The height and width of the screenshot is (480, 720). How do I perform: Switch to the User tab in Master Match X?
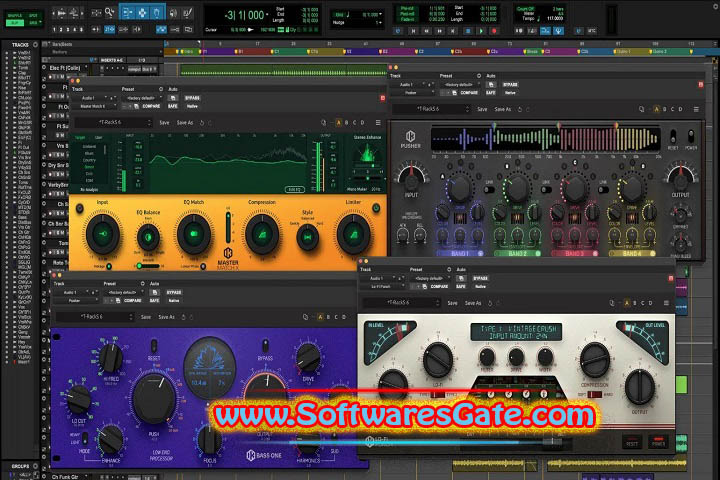pos(98,137)
